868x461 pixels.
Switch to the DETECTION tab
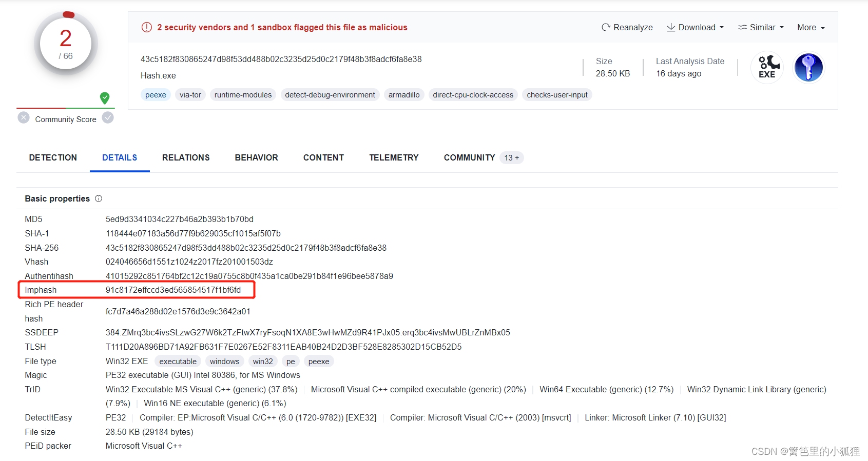53,157
